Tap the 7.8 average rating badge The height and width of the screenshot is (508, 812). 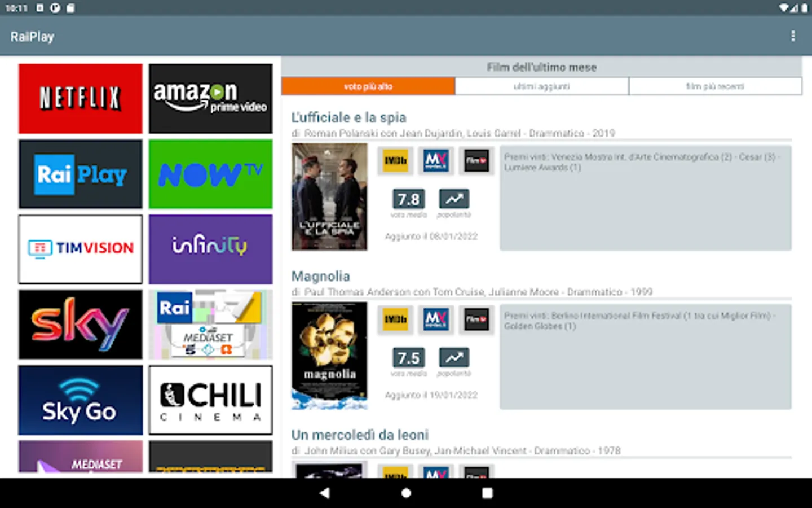(x=409, y=199)
